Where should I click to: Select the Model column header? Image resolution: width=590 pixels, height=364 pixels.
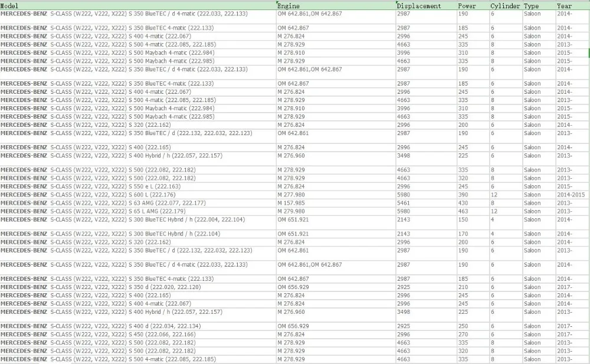137,6
